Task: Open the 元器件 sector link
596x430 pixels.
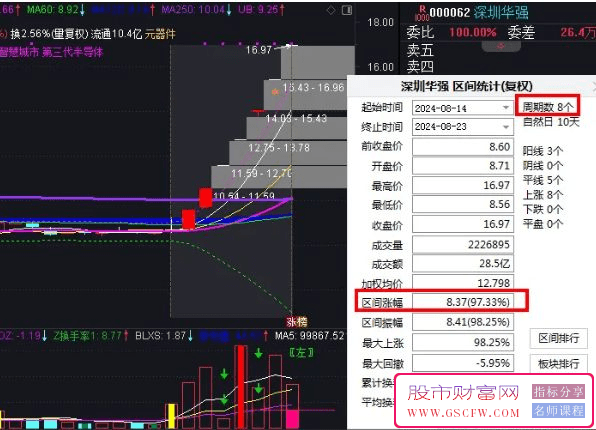Action: tap(160, 34)
